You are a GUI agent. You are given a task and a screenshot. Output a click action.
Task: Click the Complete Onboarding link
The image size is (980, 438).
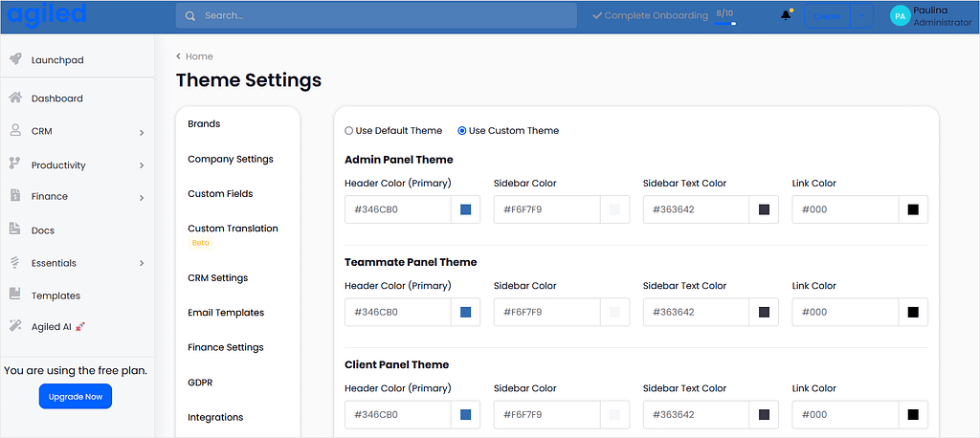click(656, 15)
